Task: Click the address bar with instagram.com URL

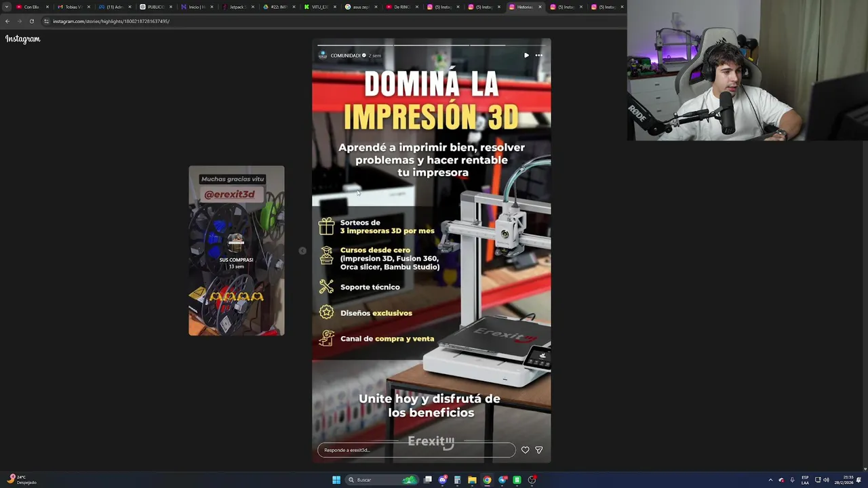Action: 332,21
